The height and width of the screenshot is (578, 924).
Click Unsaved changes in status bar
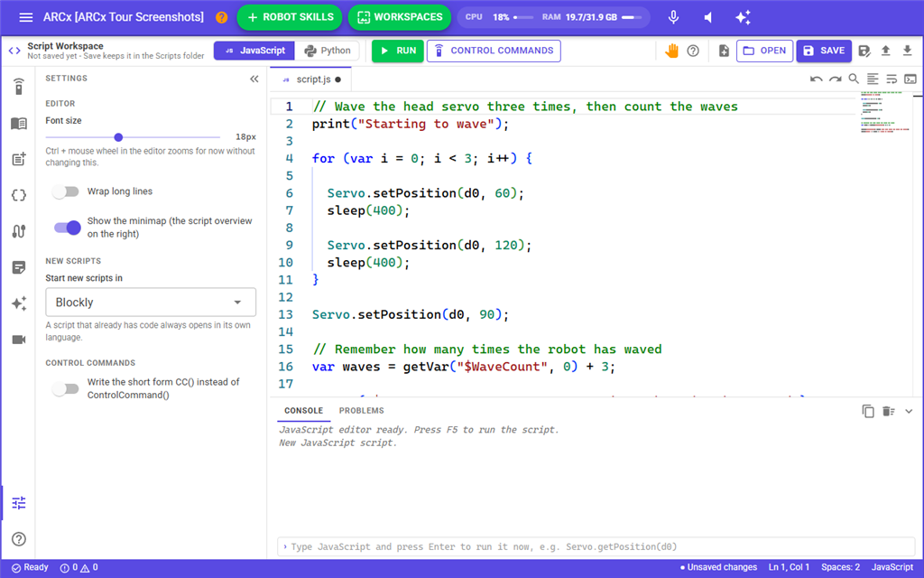[718, 567]
